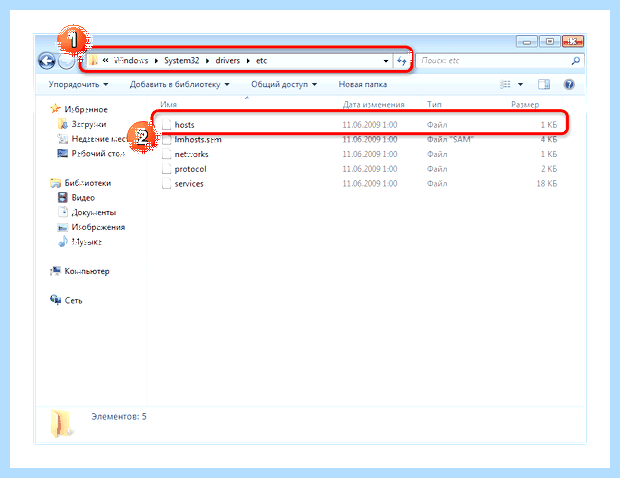620x478 pixels.
Task: Click the Библиотеки icon
Action: tap(55, 183)
